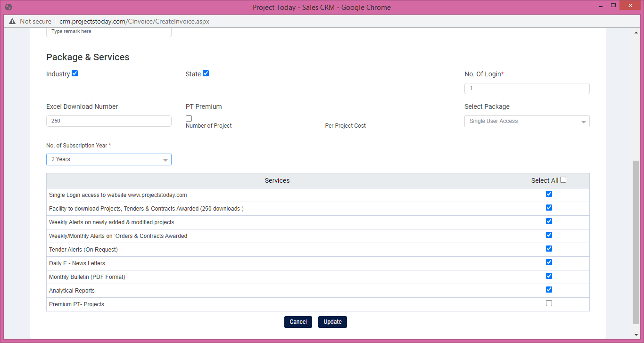Check the Select All services checkbox
The height and width of the screenshot is (343, 644).
[x=563, y=180]
